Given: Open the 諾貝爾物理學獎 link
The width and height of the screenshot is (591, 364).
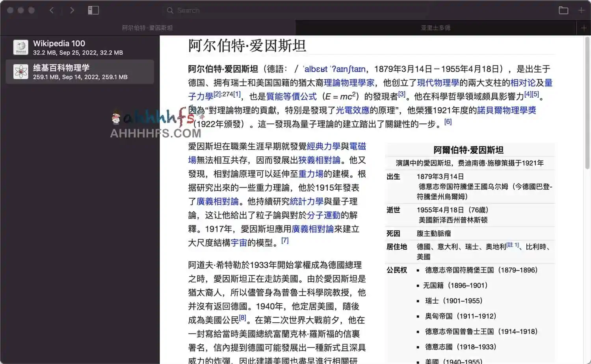Looking at the screenshot, I should point(506,110).
